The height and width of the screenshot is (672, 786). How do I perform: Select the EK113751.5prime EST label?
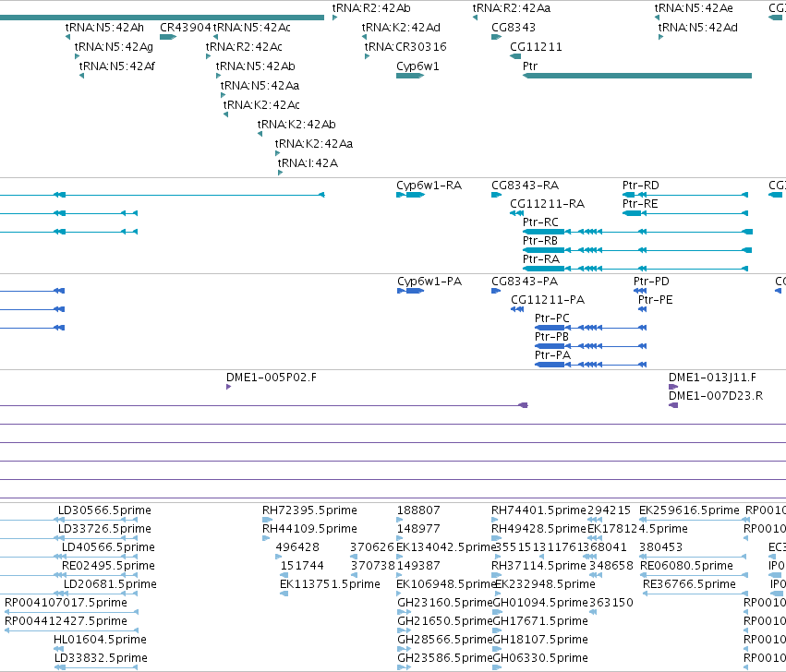tap(330, 585)
